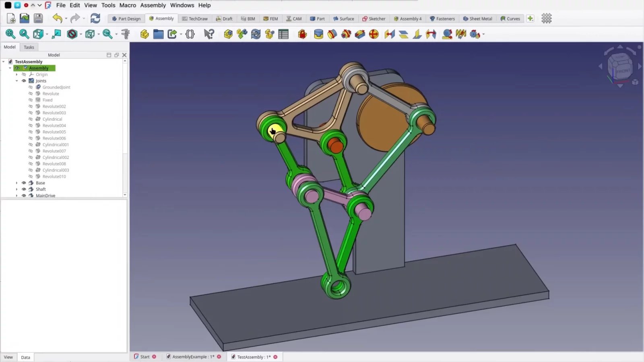Switch to the Sketcher workbench tab

pos(374,19)
